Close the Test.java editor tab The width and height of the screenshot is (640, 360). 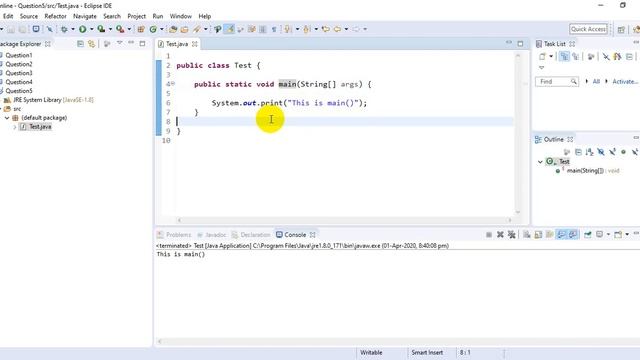[x=195, y=44]
